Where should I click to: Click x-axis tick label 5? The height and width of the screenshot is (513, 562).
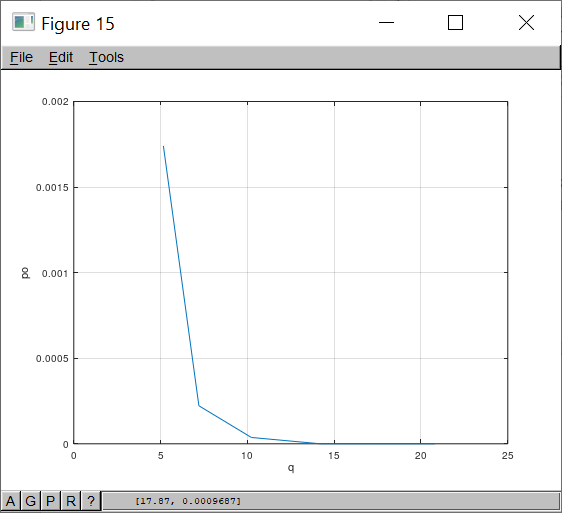(161, 456)
